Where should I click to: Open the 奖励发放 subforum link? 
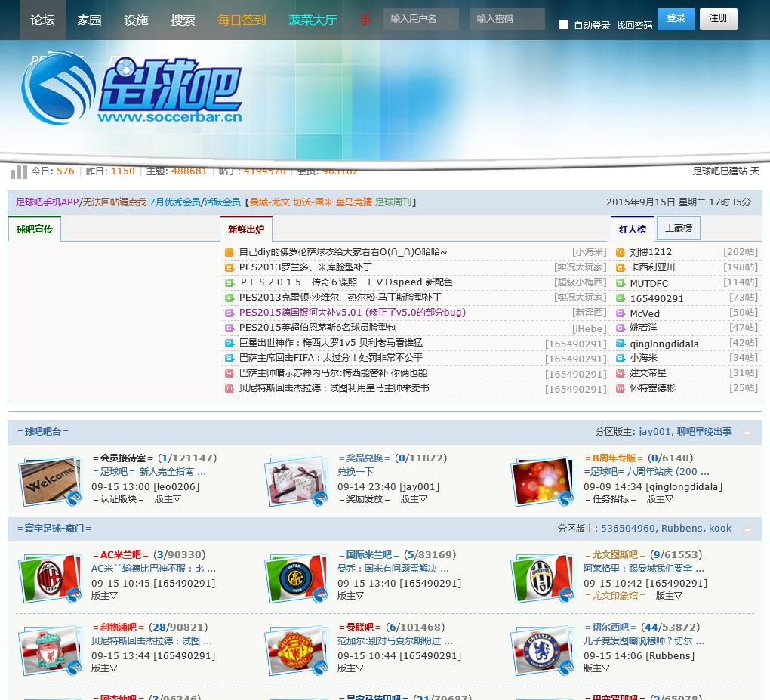[365, 499]
